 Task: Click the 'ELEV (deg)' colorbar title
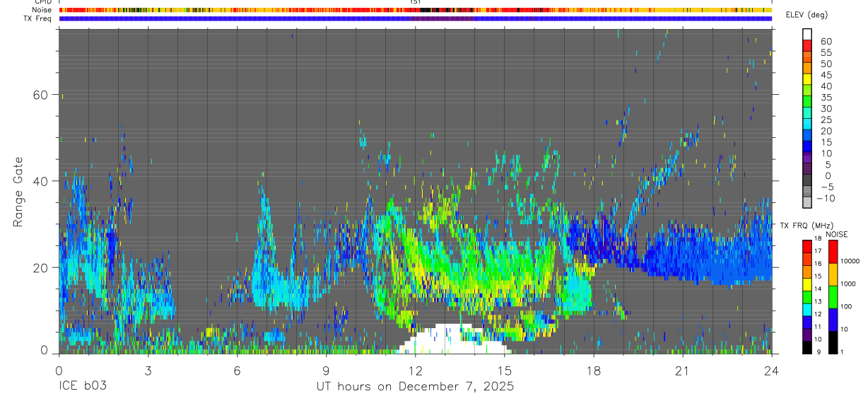807,15
